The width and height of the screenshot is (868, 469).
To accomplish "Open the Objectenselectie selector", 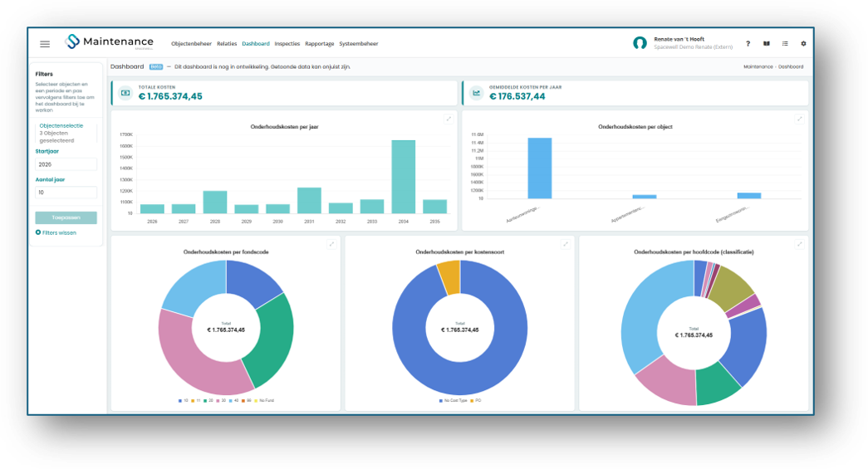I will 61,125.
